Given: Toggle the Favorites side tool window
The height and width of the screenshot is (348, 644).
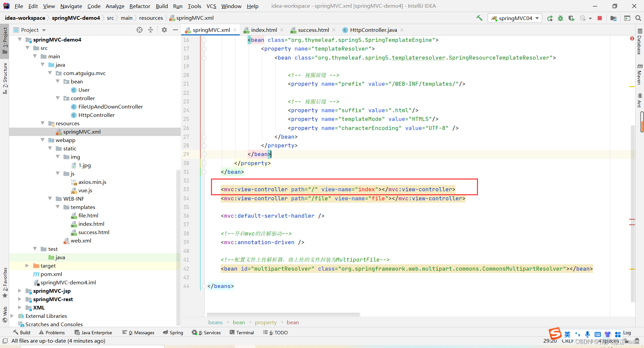Looking at the screenshot, I should (x=5, y=282).
